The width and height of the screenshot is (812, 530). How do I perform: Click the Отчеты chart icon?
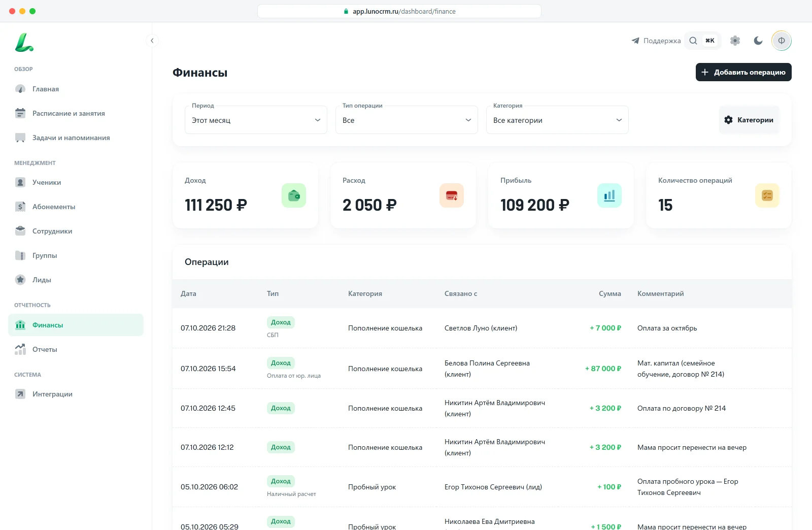[x=20, y=349]
